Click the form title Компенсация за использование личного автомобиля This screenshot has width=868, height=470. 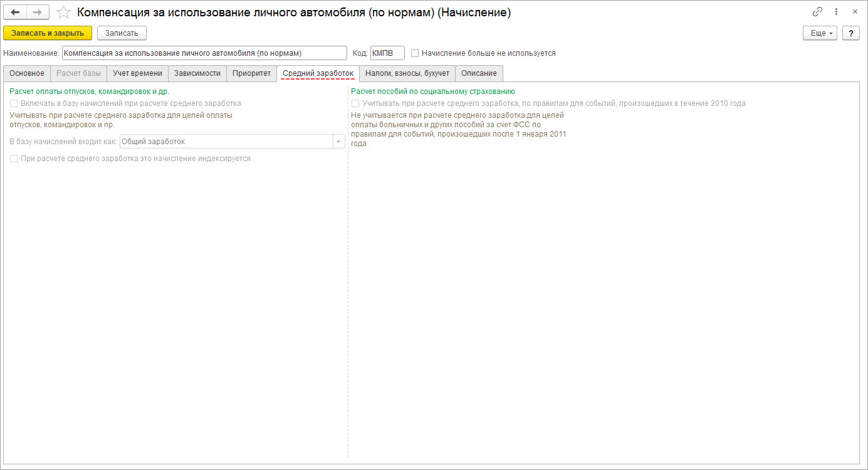(x=294, y=13)
